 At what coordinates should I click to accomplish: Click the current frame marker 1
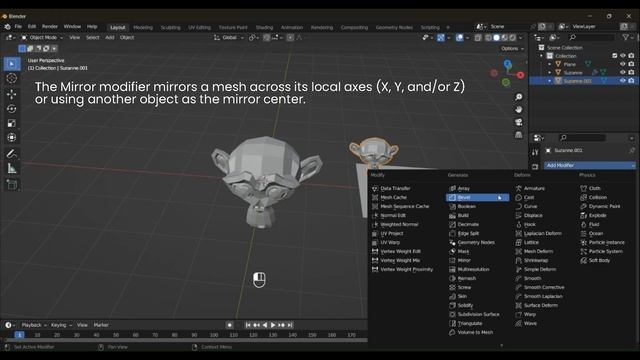coord(19,335)
